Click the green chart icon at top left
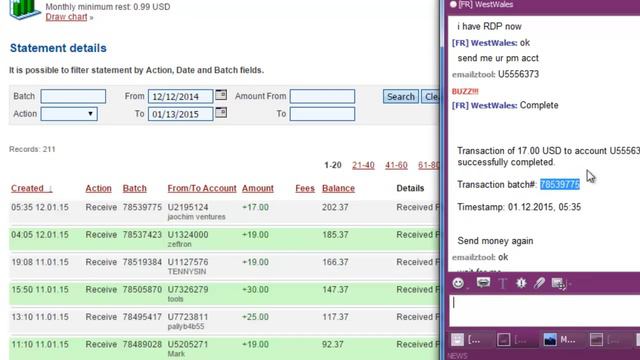Screen dimensions: 640x360 [24, 9]
